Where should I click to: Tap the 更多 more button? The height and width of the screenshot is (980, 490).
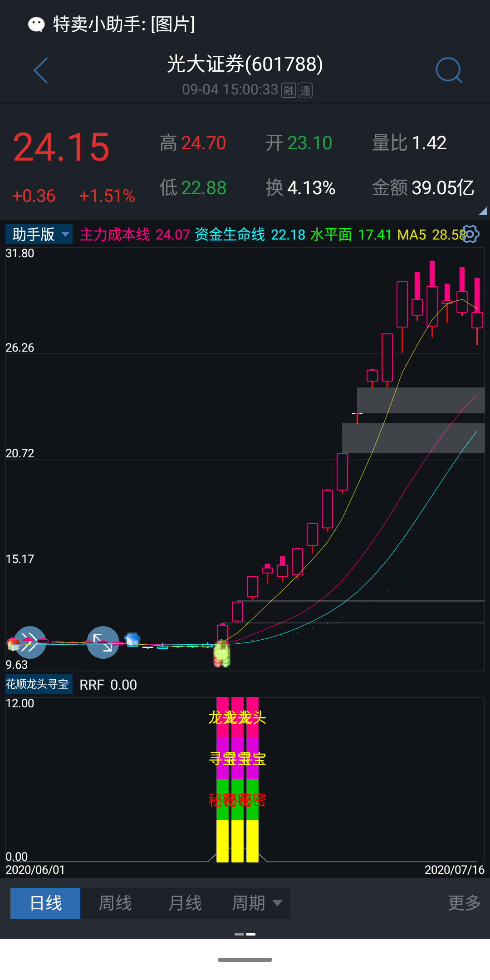464,903
